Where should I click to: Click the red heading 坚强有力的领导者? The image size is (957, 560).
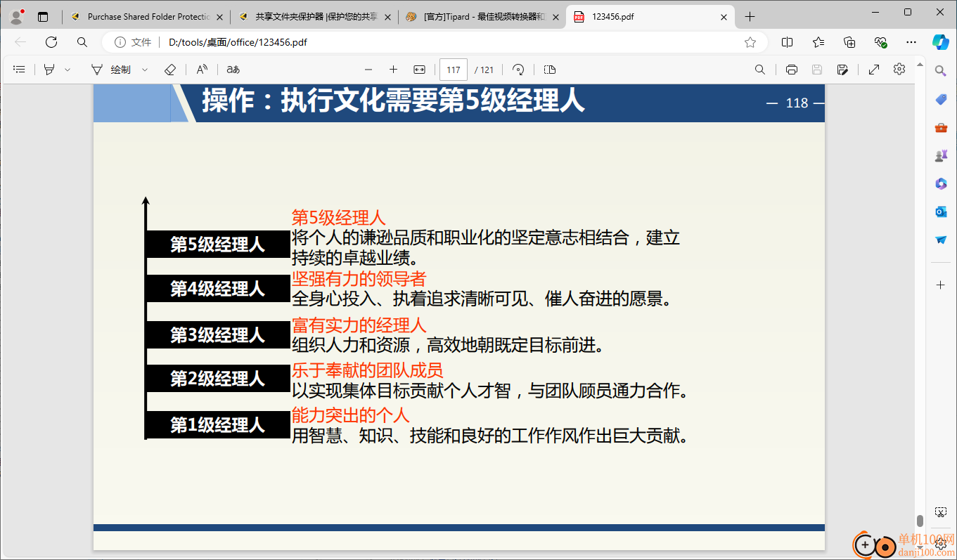(x=359, y=279)
